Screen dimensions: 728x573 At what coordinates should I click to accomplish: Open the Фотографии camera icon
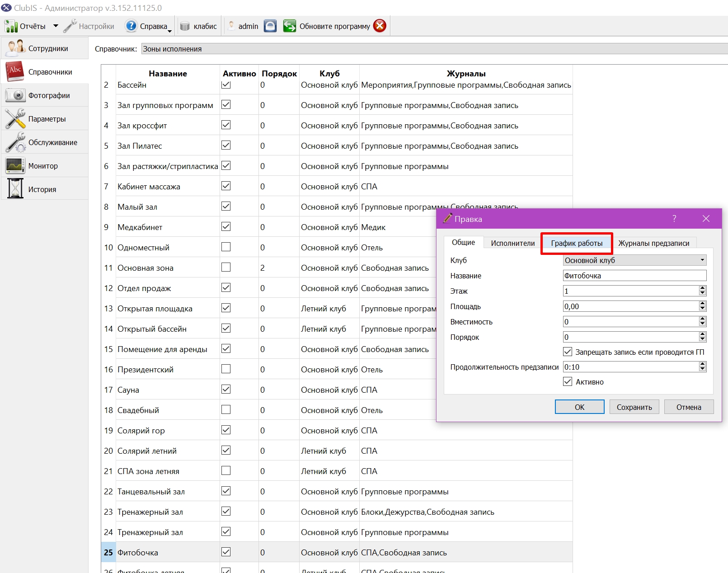coord(15,95)
